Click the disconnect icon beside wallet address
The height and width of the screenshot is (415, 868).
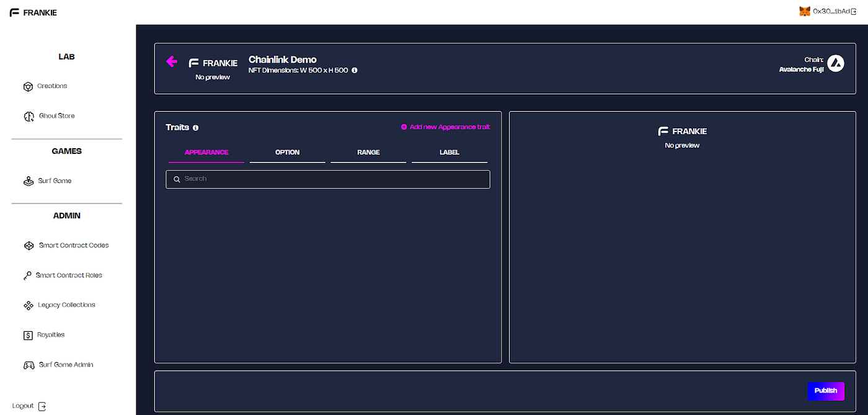pyautogui.click(x=854, y=11)
